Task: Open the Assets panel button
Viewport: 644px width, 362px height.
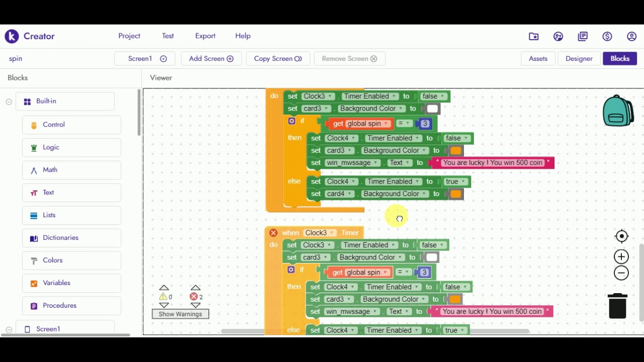Action: (538, 59)
